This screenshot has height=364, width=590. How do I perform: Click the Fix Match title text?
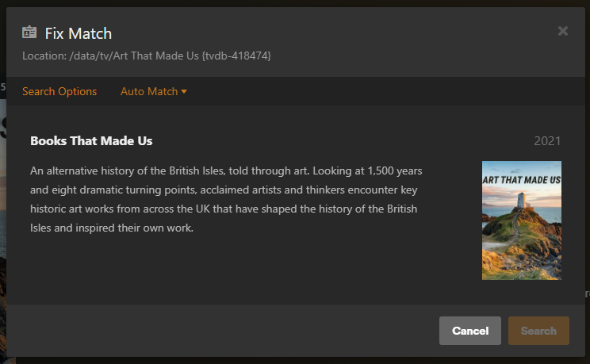click(79, 33)
